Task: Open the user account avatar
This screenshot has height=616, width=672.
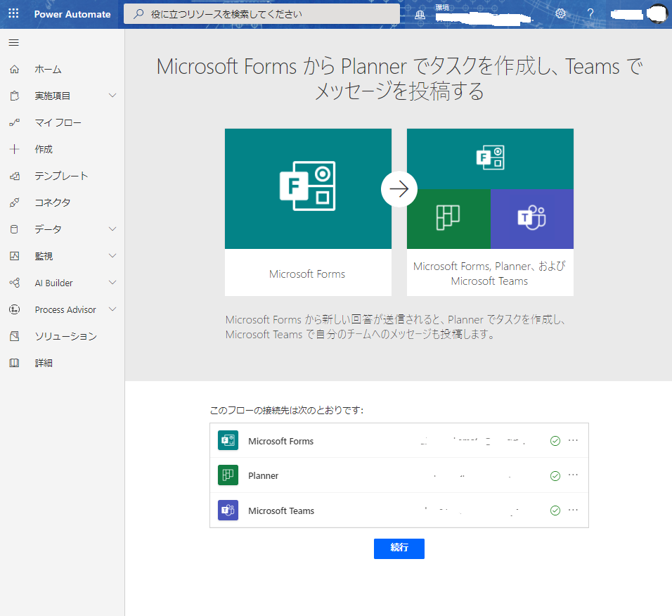Action: [x=656, y=14]
